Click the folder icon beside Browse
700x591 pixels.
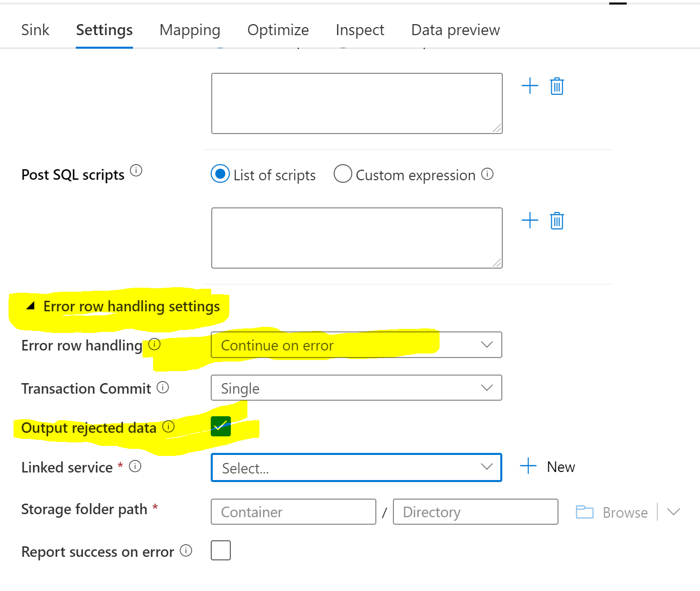coord(584,512)
